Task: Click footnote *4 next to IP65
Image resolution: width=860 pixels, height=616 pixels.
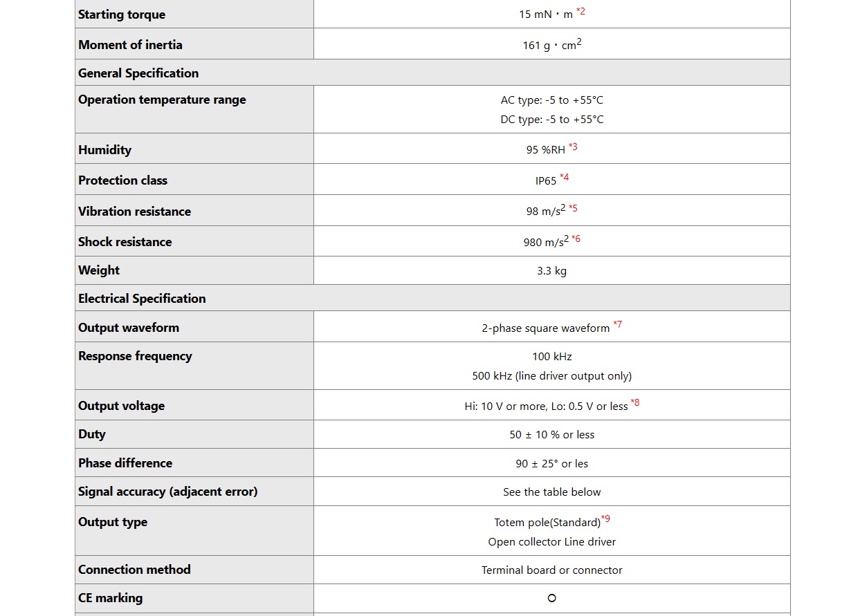Action: click(x=565, y=178)
